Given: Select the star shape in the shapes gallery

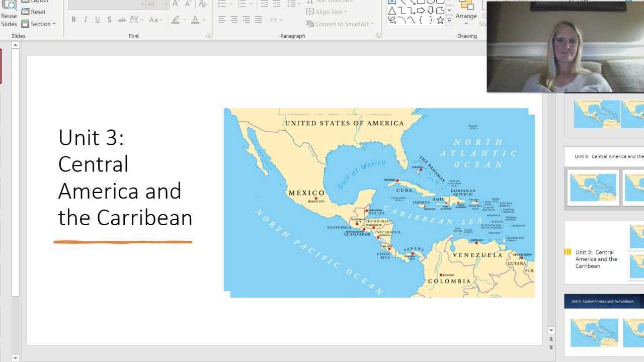Looking at the screenshot, I should (440, 21).
